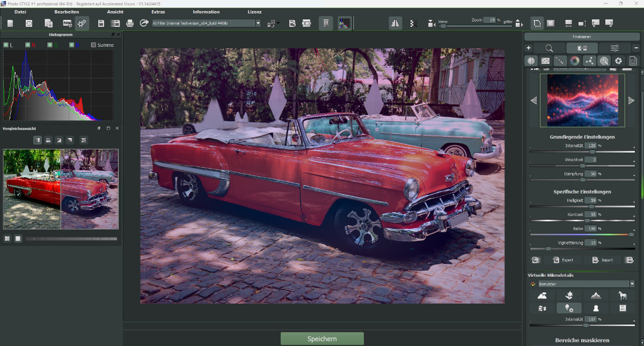The width and height of the screenshot is (644, 346).
Task: Click the flower microdetail preset icon
Action: click(569, 295)
